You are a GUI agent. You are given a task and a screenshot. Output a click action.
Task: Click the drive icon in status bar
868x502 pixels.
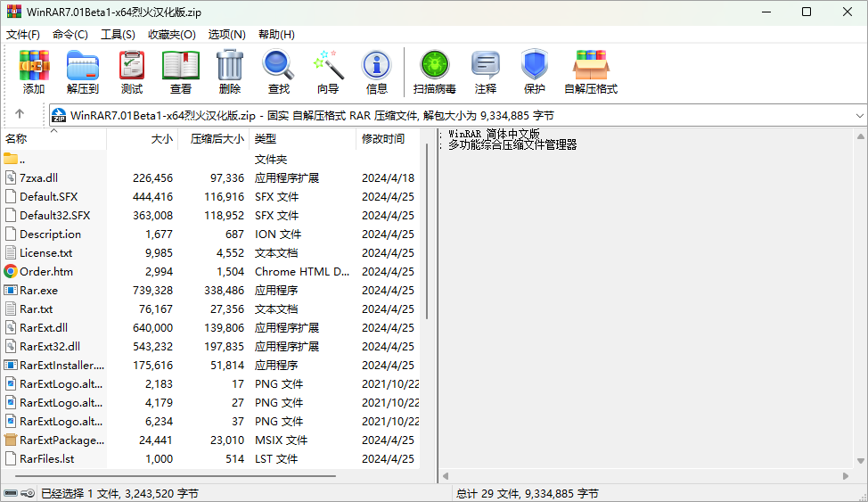[x=11, y=493]
